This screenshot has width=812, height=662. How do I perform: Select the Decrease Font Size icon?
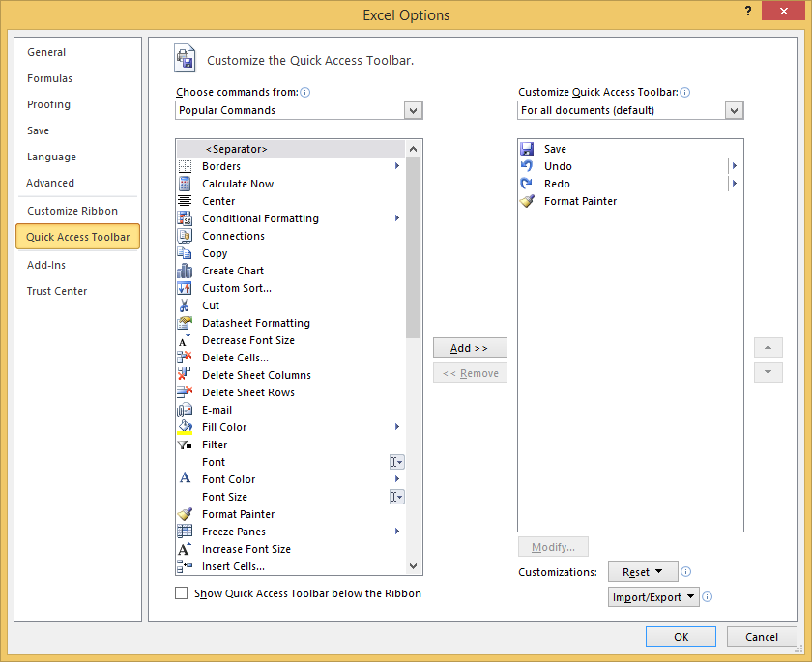point(185,340)
